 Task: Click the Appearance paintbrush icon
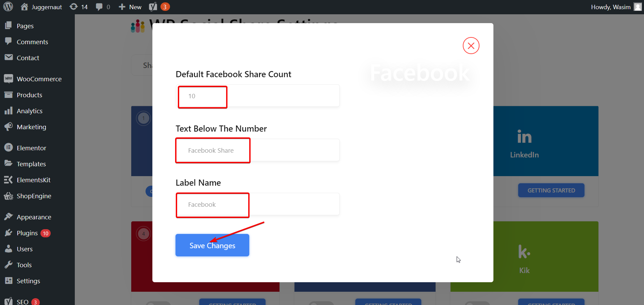click(x=9, y=217)
